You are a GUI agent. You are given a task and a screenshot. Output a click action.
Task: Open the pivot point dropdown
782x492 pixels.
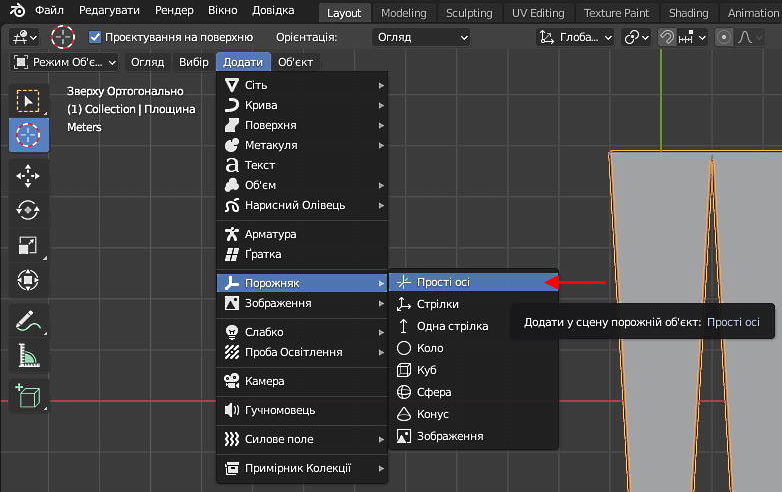click(636, 37)
